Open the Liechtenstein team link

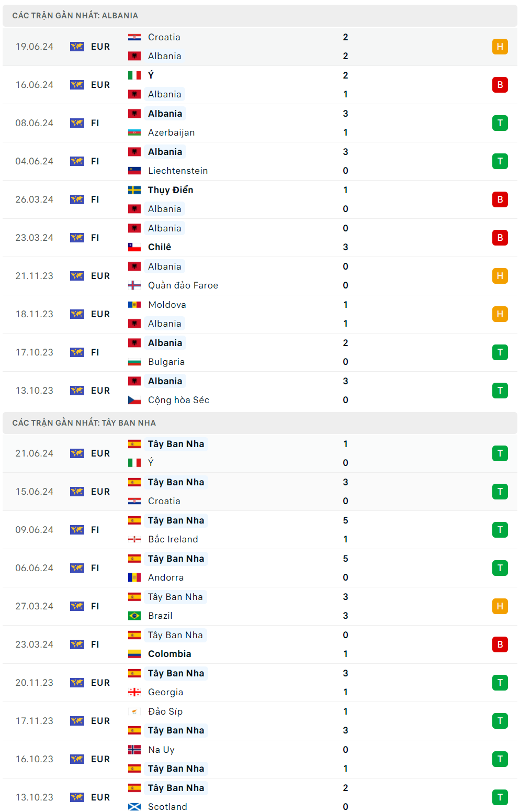178,171
